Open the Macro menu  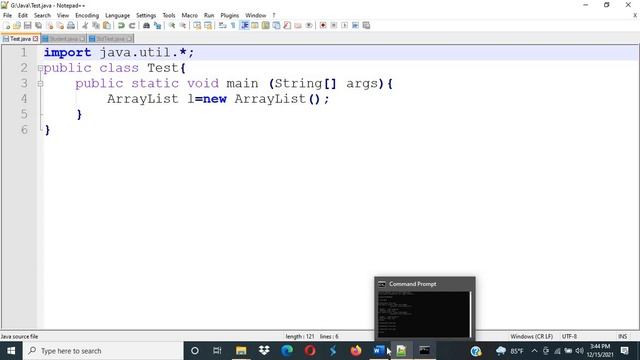coord(189,15)
